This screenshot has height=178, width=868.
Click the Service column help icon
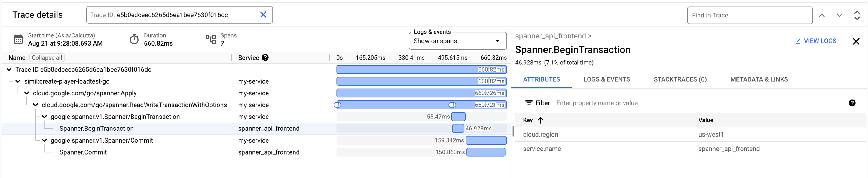[x=265, y=57]
